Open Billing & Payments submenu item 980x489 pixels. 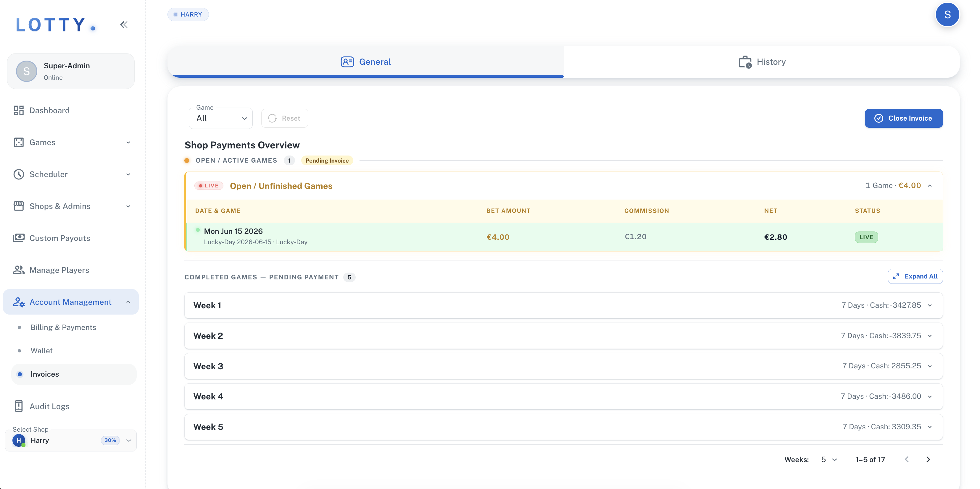click(x=63, y=327)
